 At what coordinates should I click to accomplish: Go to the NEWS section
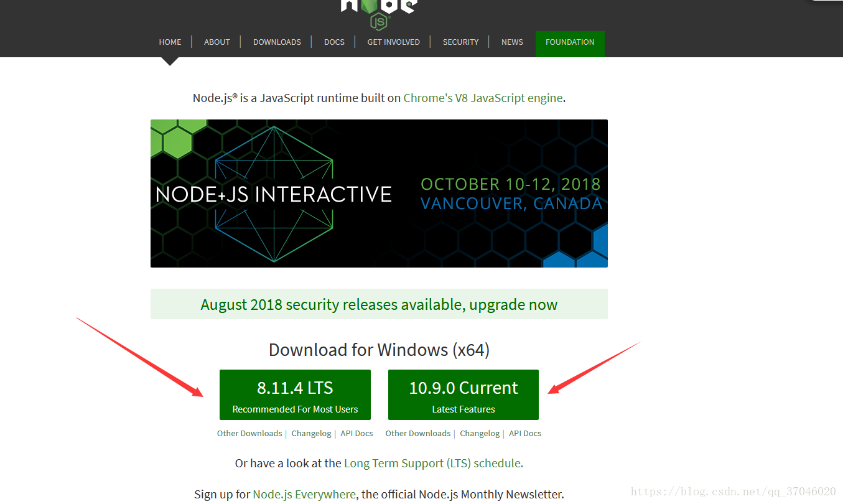coord(512,42)
